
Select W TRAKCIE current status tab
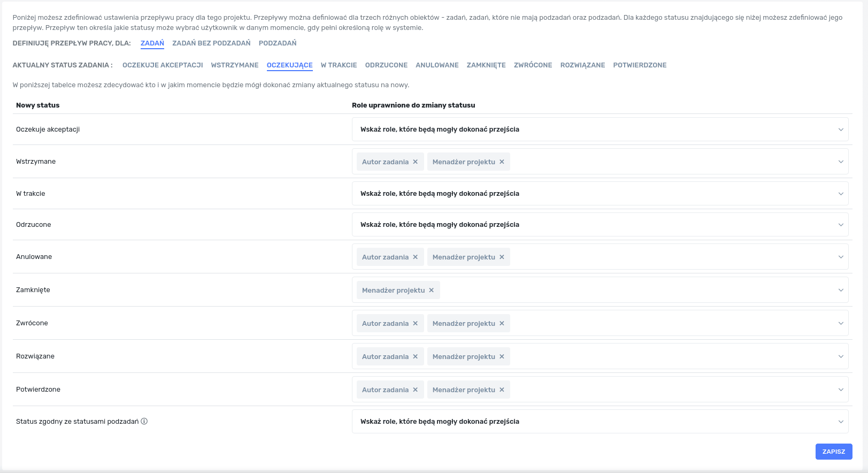(339, 65)
